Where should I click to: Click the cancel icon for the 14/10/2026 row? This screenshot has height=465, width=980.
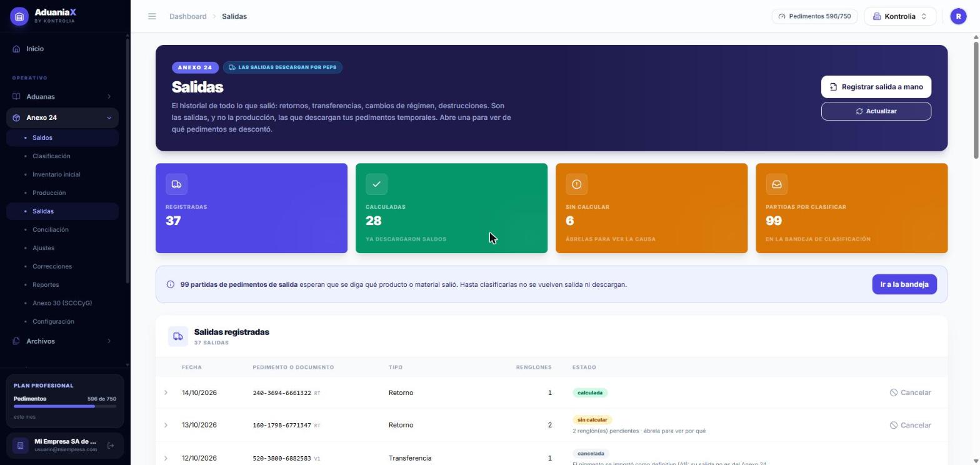[894, 392]
